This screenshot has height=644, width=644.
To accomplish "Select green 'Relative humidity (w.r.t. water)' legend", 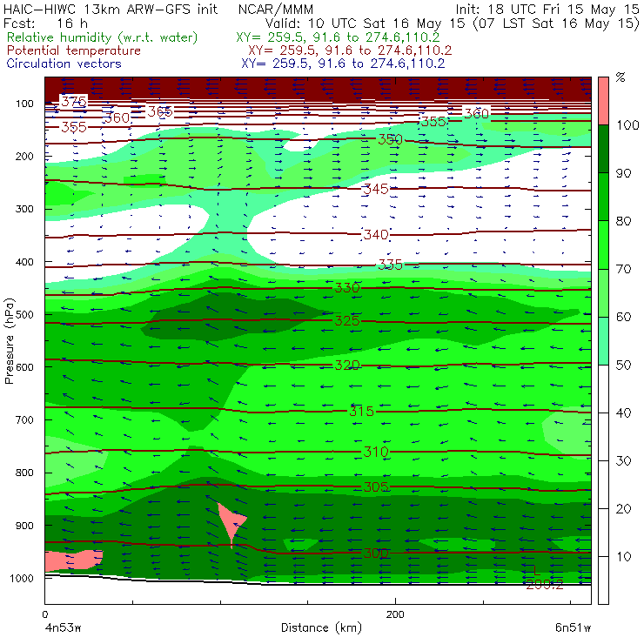I will coord(102,37).
